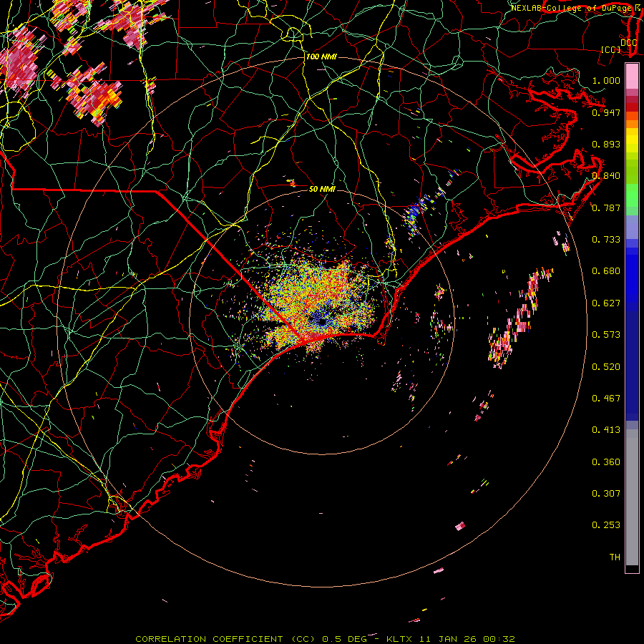This screenshot has width=644, height=644.
Task: Click the TH threshold legend label
Action: click(x=615, y=557)
